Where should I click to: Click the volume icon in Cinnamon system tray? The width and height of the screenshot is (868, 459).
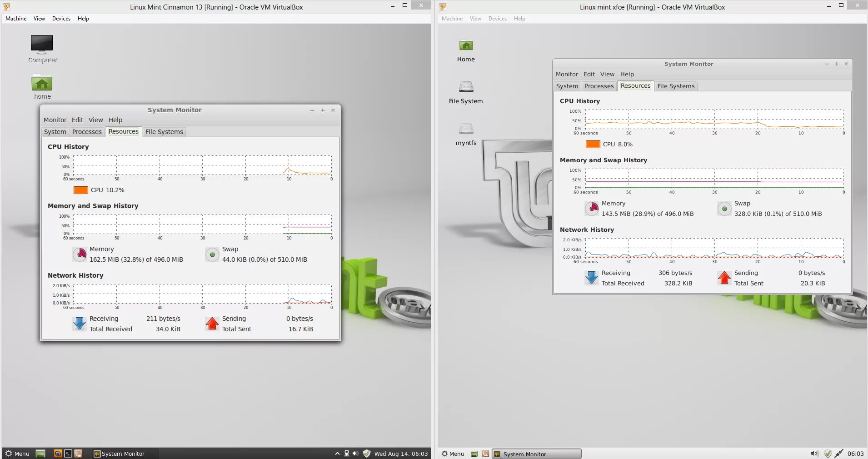pyautogui.click(x=355, y=454)
